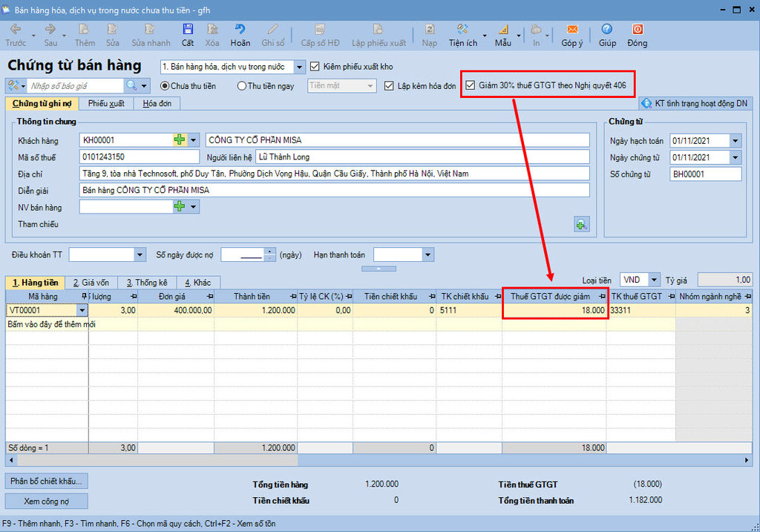Toggle Giảm 30% thuế GTGT checkbox
760x532 pixels.
click(x=470, y=85)
